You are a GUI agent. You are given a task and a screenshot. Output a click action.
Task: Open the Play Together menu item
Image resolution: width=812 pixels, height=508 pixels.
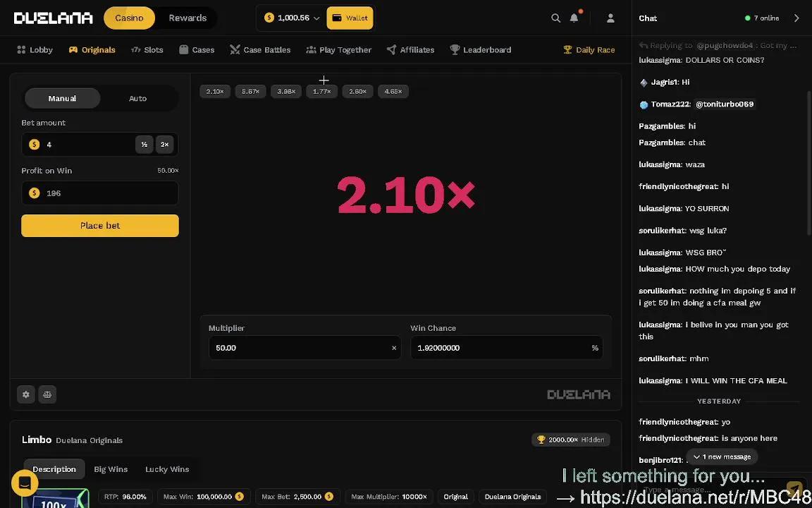(x=338, y=50)
